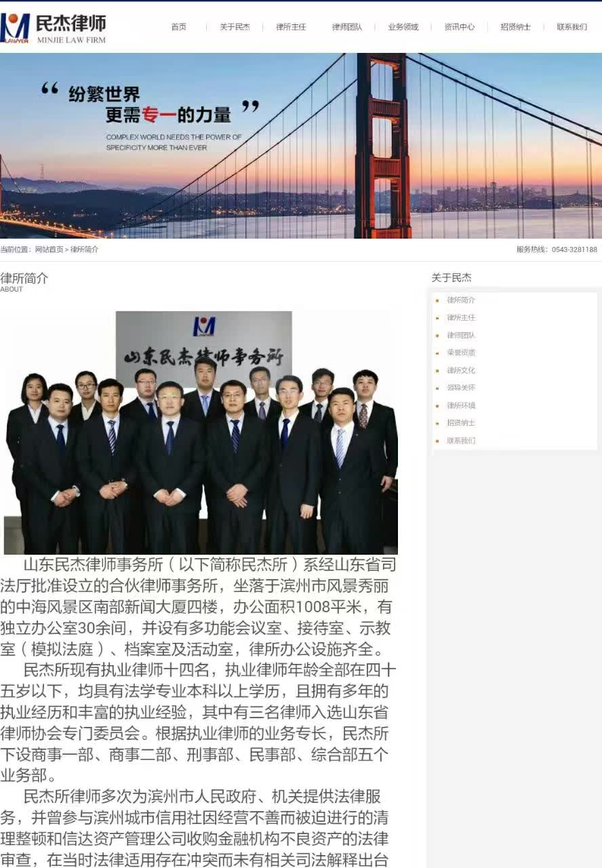Open 律师团队 from the top navigation bar
The width and height of the screenshot is (602, 868).
347,27
